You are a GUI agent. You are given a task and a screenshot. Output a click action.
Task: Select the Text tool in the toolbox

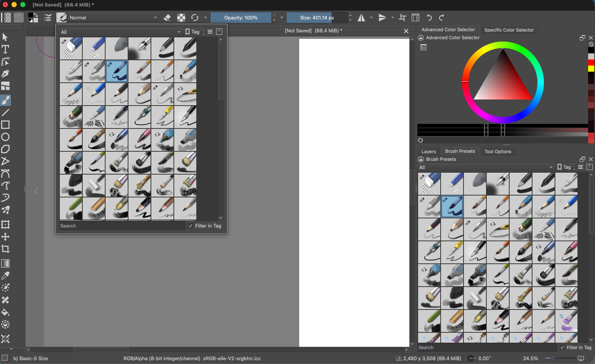5,49
